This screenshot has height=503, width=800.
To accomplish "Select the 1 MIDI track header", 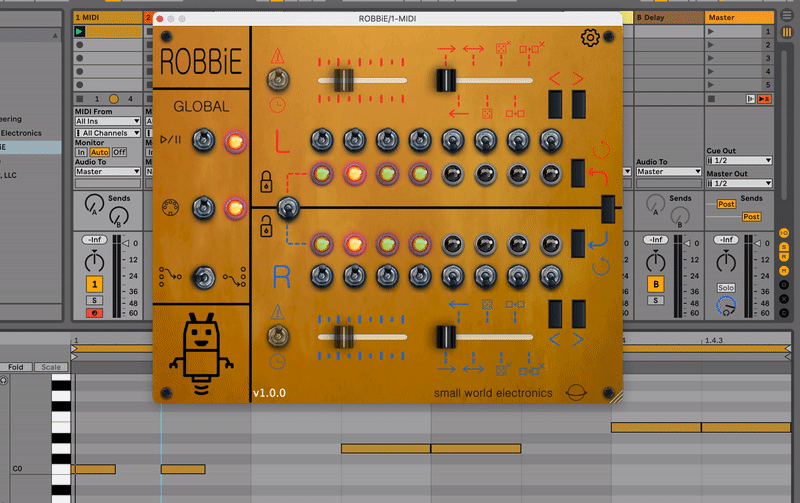I will [108, 17].
